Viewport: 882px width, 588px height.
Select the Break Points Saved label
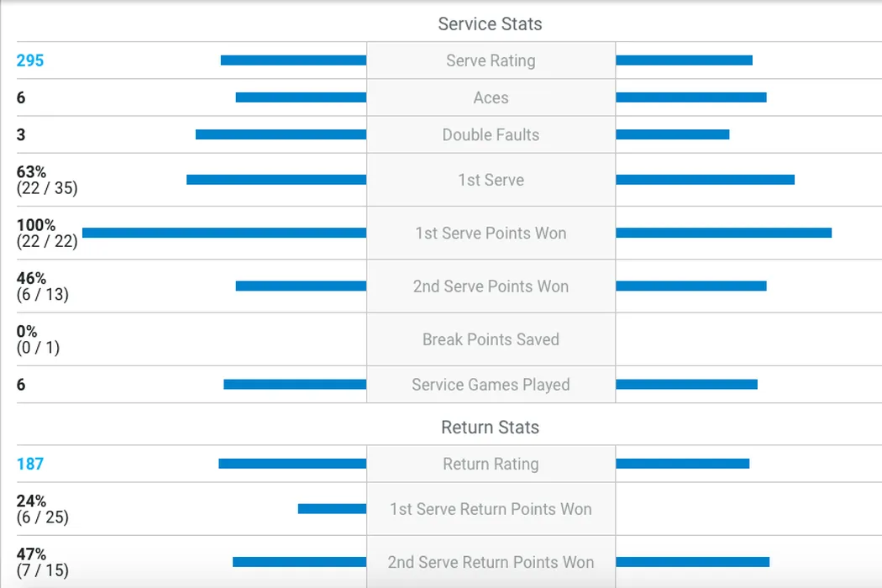click(x=491, y=339)
